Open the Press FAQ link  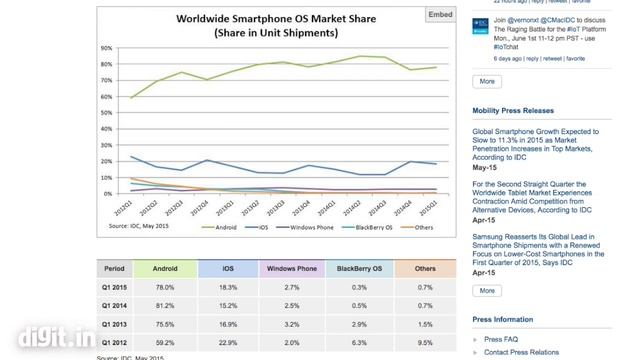click(x=501, y=339)
